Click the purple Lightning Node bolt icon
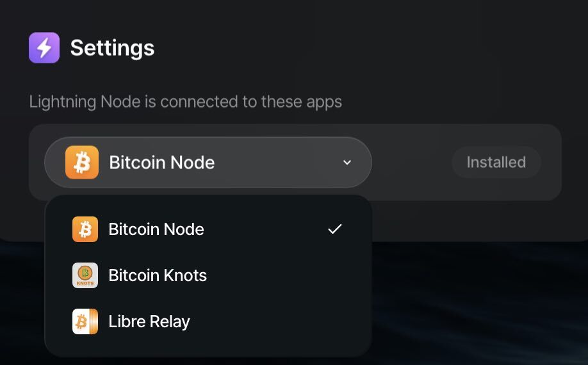The width and height of the screenshot is (588, 365). pyautogui.click(x=44, y=47)
